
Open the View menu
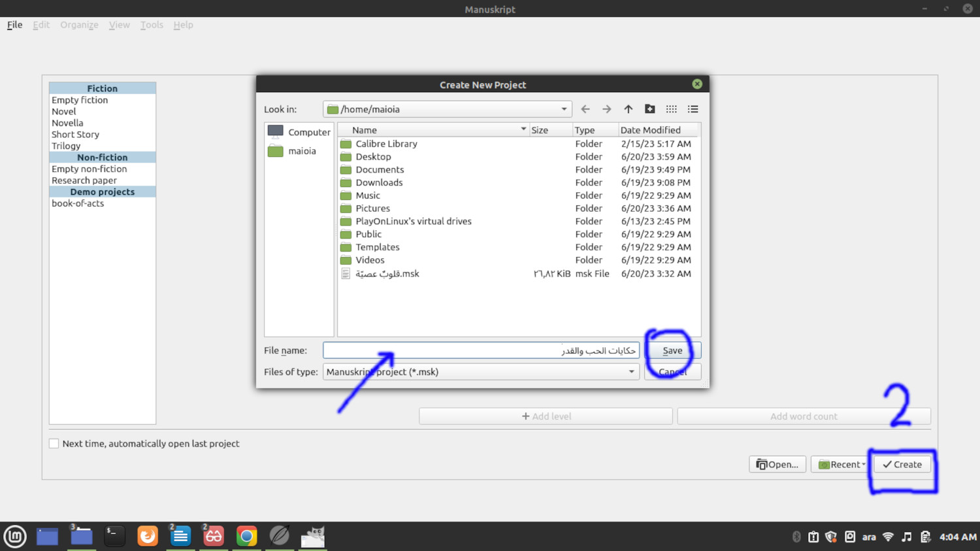[119, 25]
